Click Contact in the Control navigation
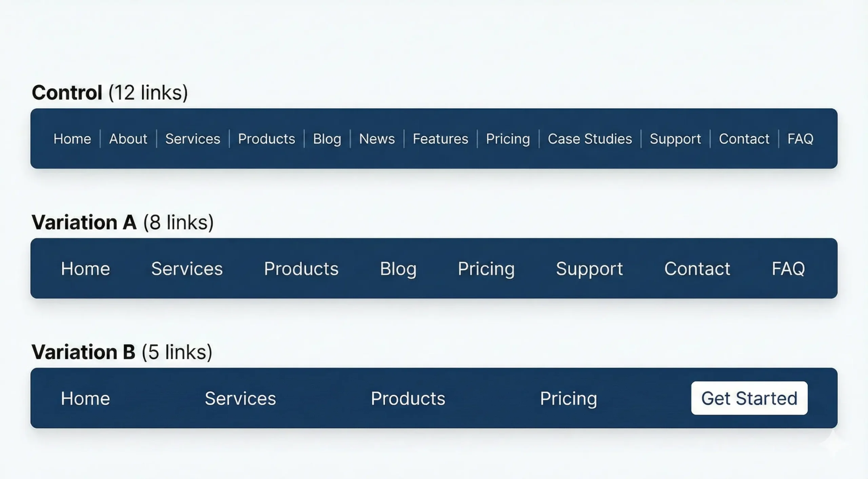The height and width of the screenshot is (479, 868). (x=745, y=139)
